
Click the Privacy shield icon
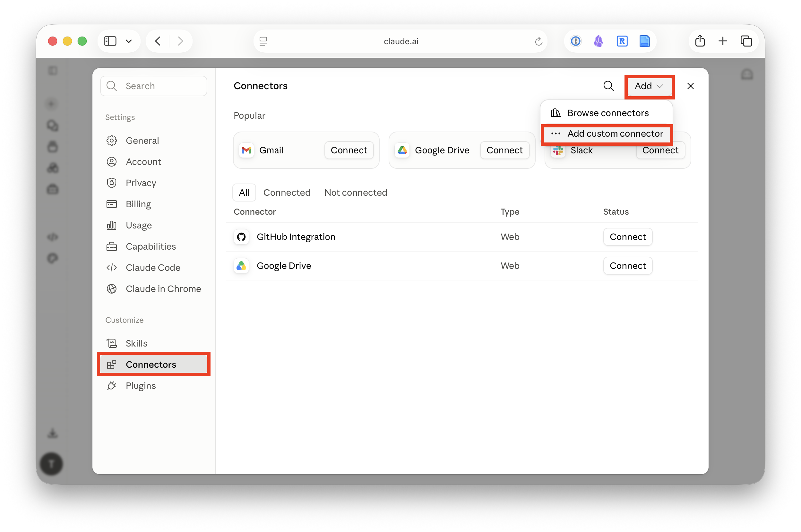pos(112,183)
